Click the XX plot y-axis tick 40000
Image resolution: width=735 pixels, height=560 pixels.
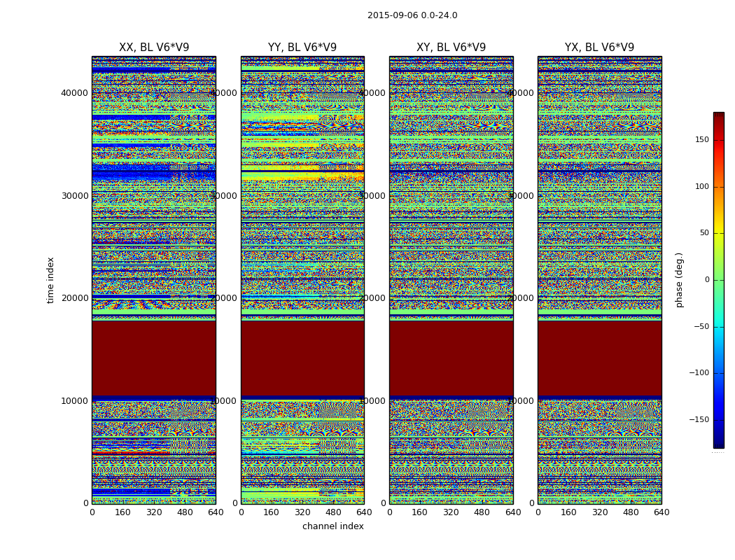pos(74,93)
